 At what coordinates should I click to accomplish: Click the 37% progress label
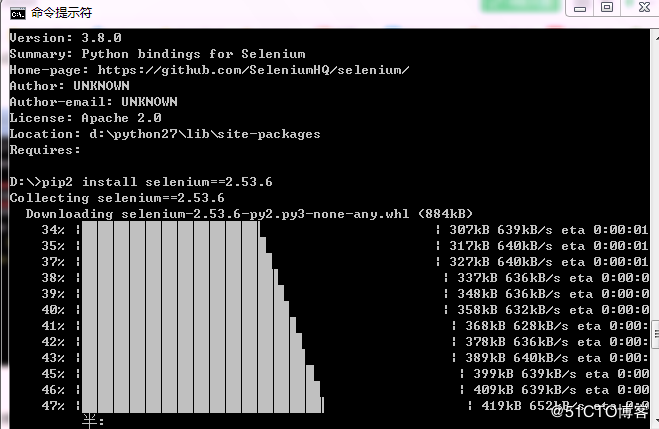(53, 262)
